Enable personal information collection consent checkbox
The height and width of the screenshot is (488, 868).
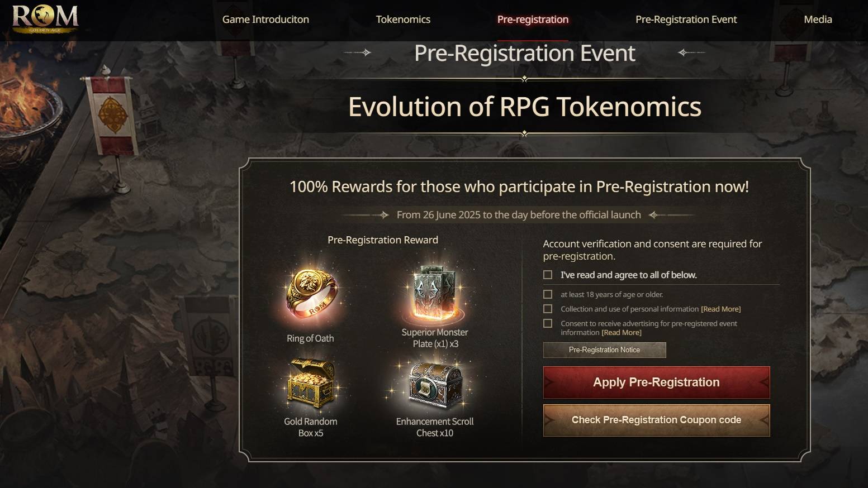pyautogui.click(x=548, y=309)
